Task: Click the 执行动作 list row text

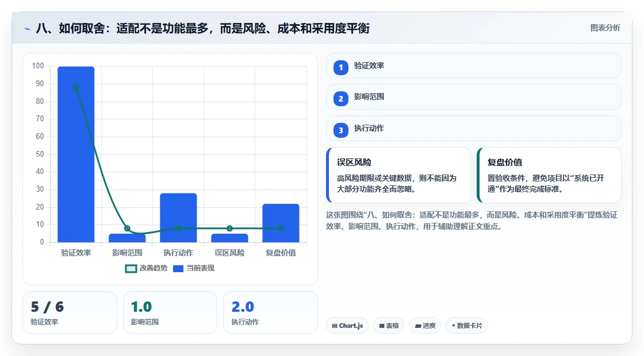Action: tap(369, 129)
